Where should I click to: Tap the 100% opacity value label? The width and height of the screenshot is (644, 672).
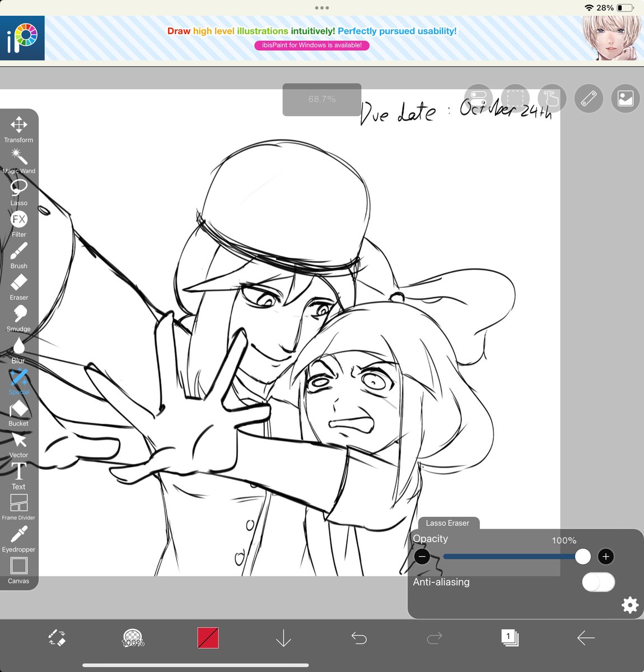click(x=564, y=540)
